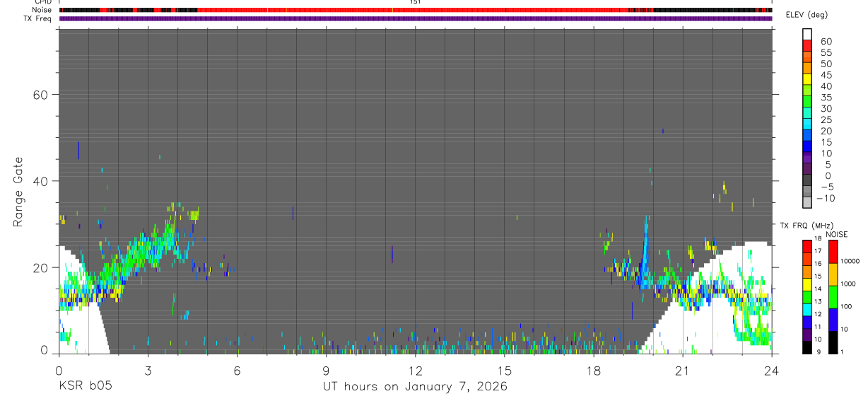Click the ELEV scale label 50

(x=826, y=64)
